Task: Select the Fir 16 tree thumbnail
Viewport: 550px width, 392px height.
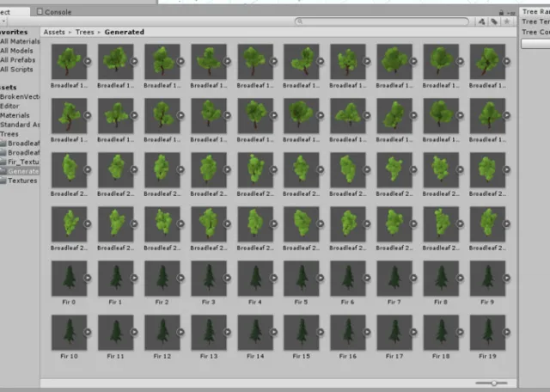Action: (348, 333)
